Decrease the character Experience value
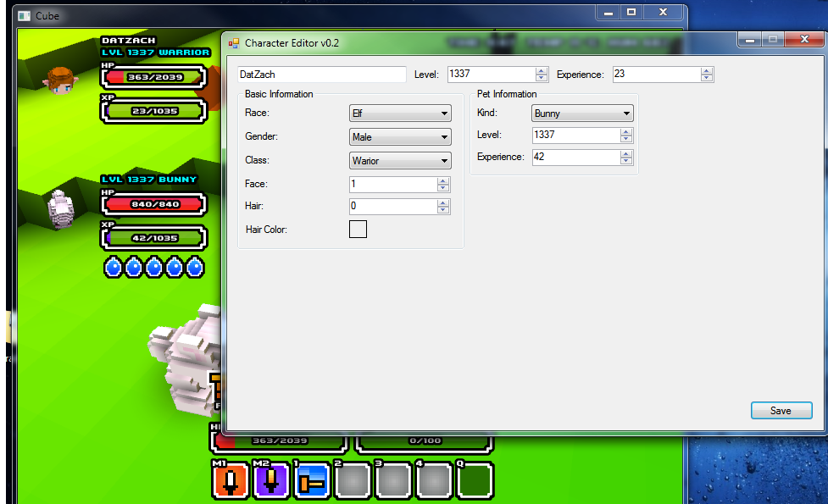 tap(707, 78)
